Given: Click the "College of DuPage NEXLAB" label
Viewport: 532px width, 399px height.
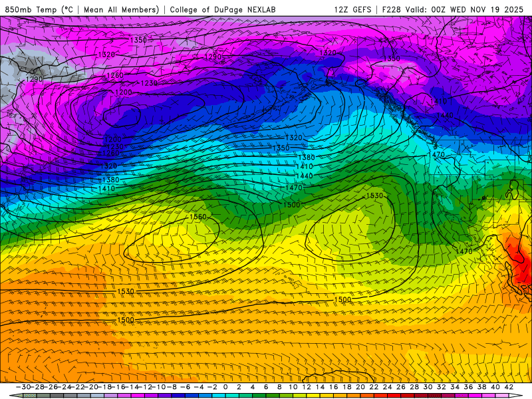Looking at the screenshot, I should 223,9.
